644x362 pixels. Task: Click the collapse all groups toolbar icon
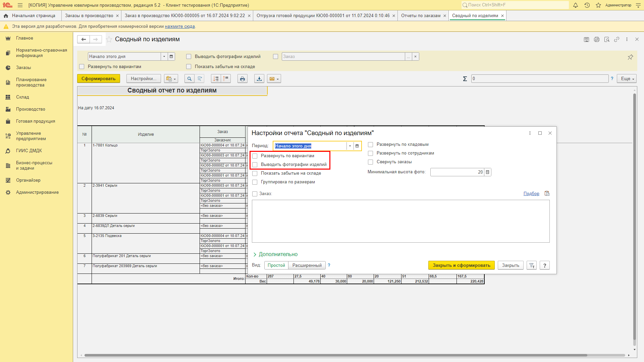tap(226, 79)
